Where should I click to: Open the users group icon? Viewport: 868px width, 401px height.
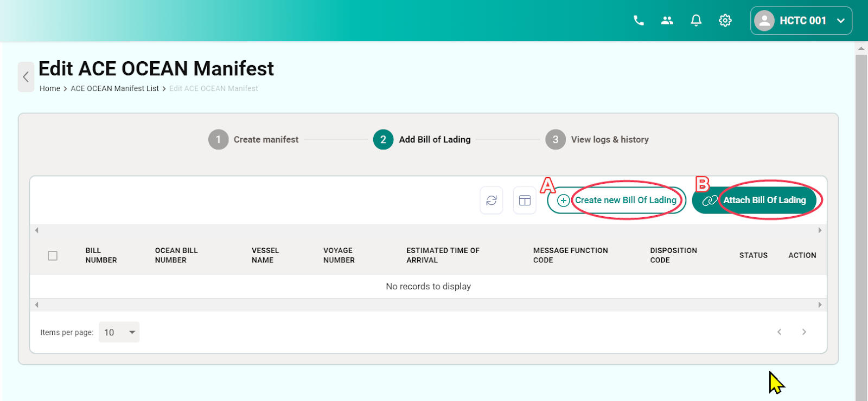click(x=667, y=21)
